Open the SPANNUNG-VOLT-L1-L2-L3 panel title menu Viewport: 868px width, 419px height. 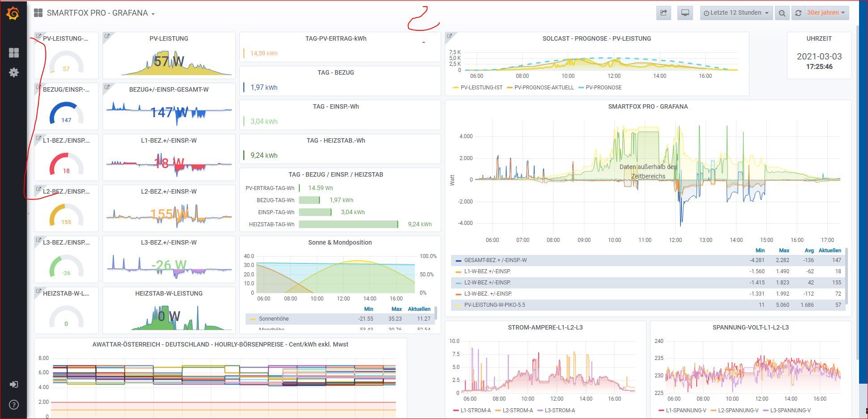click(750, 327)
